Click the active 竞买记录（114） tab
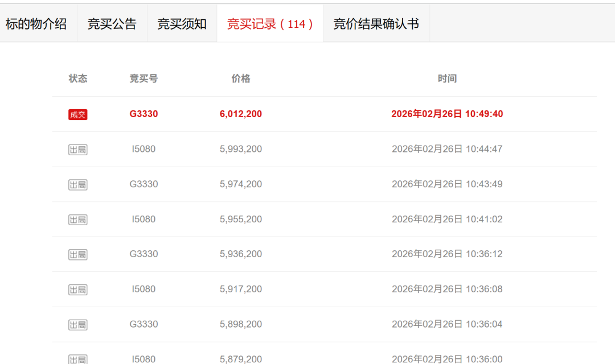The height and width of the screenshot is (364, 615). (269, 23)
